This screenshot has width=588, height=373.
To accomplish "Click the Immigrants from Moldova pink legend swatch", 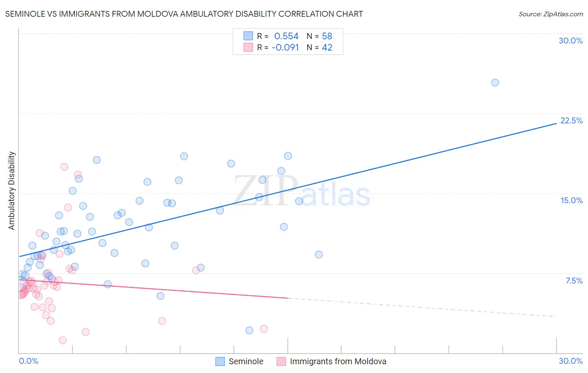I will click(x=281, y=361).
